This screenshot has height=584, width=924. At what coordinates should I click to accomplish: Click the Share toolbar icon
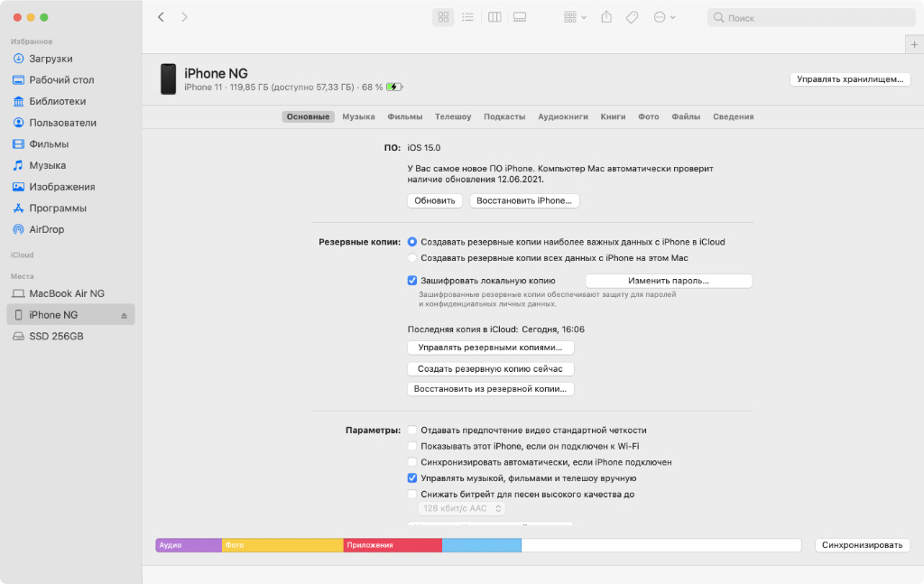pyautogui.click(x=606, y=17)
